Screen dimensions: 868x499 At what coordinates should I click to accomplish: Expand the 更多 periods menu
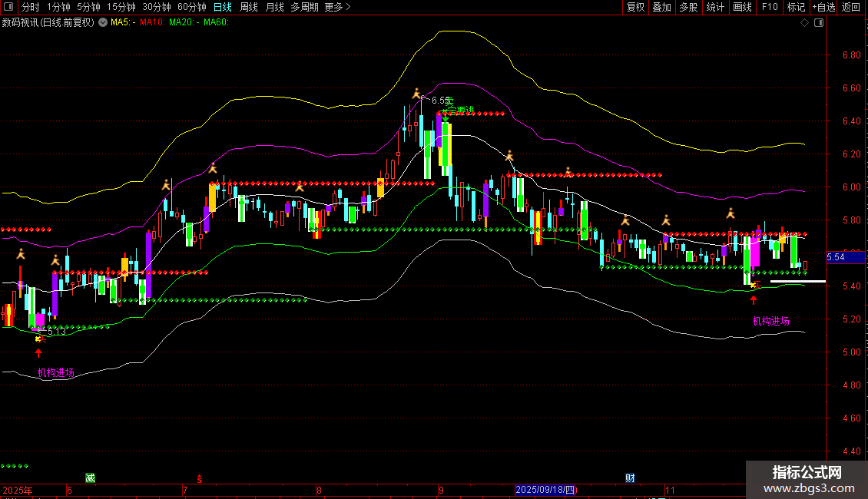point(337,8)
